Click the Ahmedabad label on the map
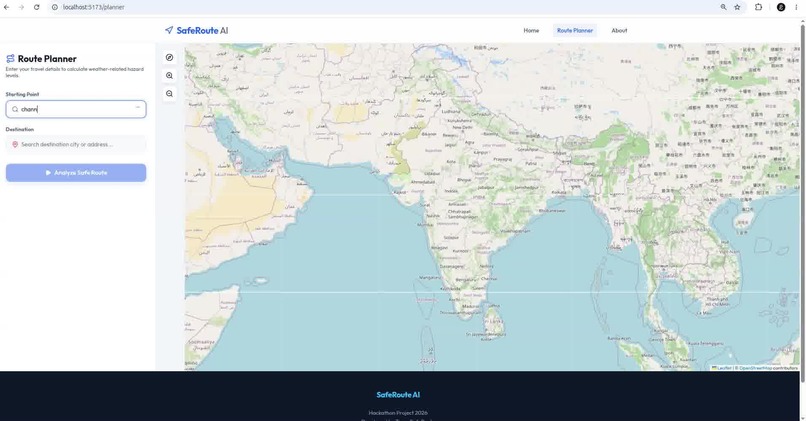806x421 pixels. tap(423, 182)
